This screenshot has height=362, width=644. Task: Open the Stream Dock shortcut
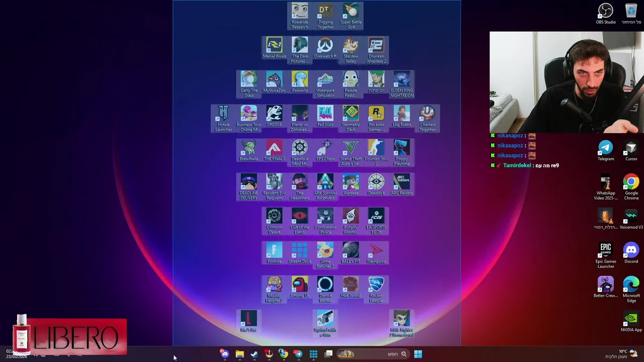[x=300, y=253]
